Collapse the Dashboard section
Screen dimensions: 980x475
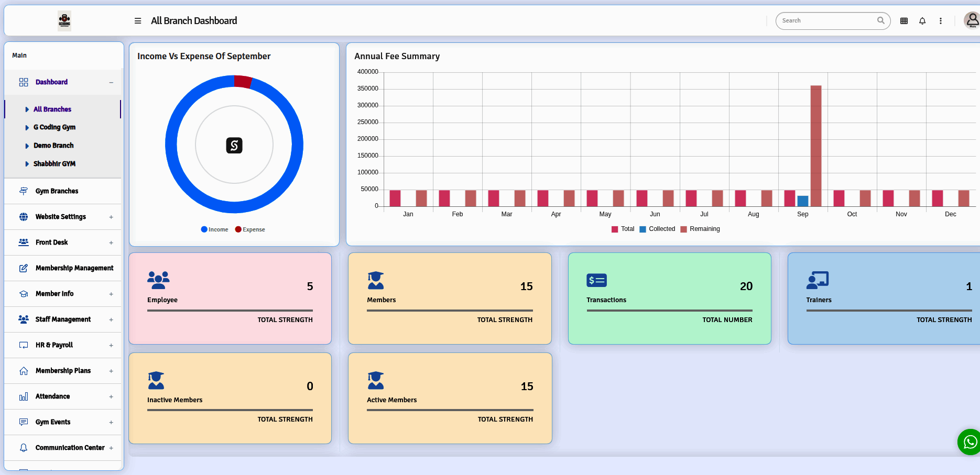point(111,82)
